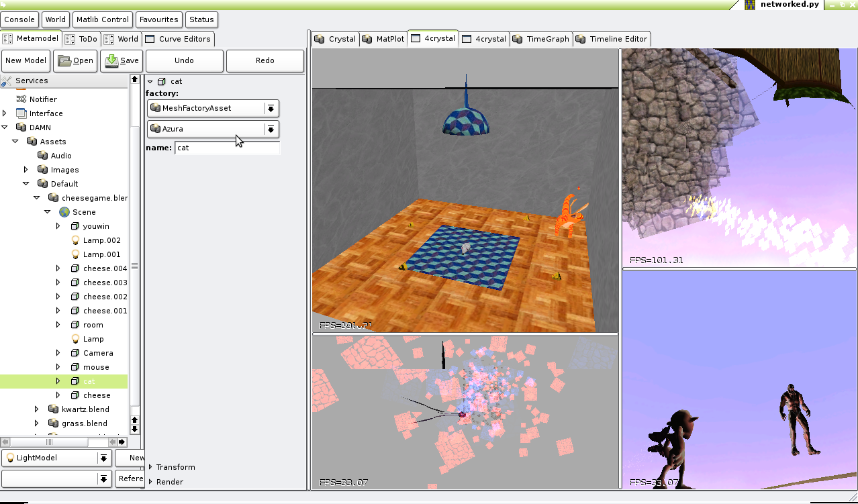Open the Azura dropdown list
The height and width of the screenshot is (504, 858).
click(x=271, y=129)
